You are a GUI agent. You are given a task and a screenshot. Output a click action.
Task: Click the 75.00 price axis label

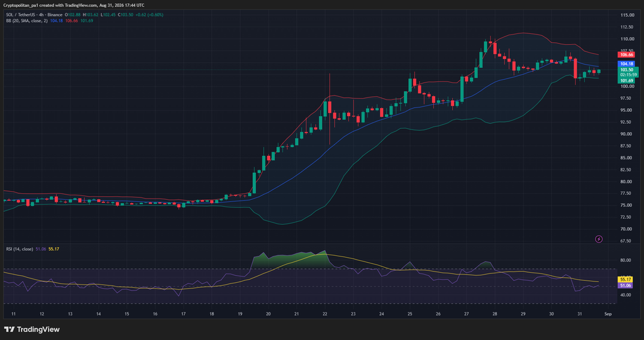click(627, 205)
